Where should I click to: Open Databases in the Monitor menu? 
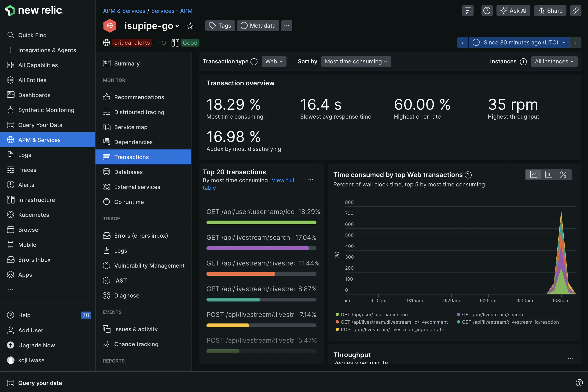[143, 172]
